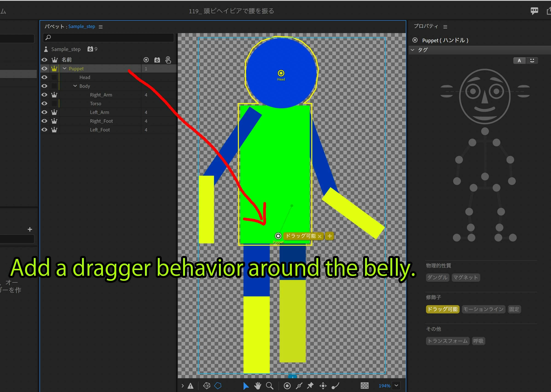The width and height of the screenshot is (551, 392).
Task: Open the 194% zoom level dropdown
Action: [x=396, y=386]
